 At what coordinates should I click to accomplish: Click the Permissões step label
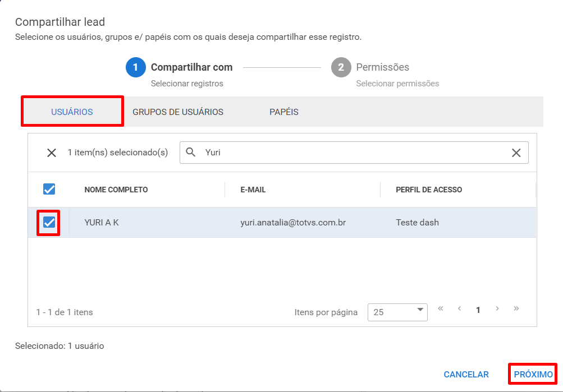pos(382,67)
